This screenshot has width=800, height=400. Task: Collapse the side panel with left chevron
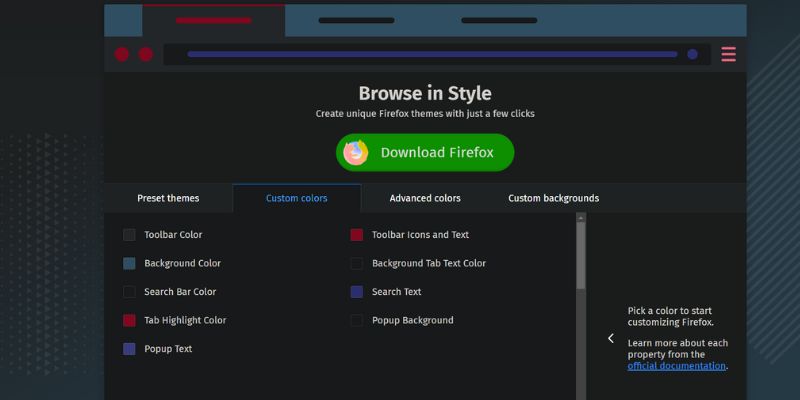(611, 338)
